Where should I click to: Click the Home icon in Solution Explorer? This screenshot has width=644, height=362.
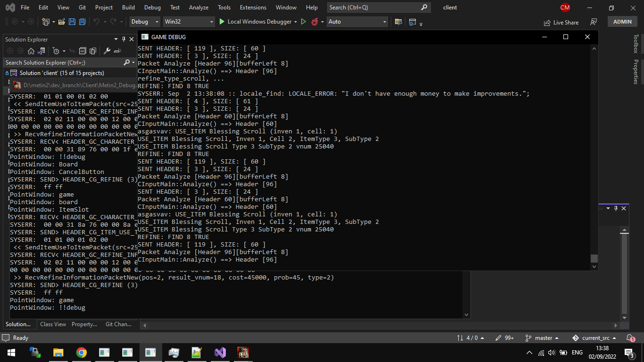coord(31,51)
